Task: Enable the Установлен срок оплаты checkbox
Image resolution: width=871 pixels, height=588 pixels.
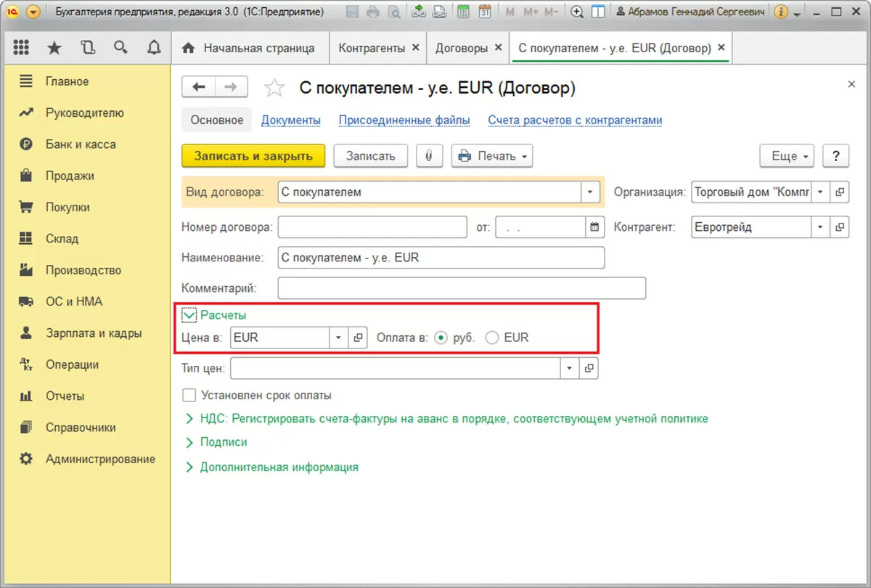Action: [x=189, y=396]
